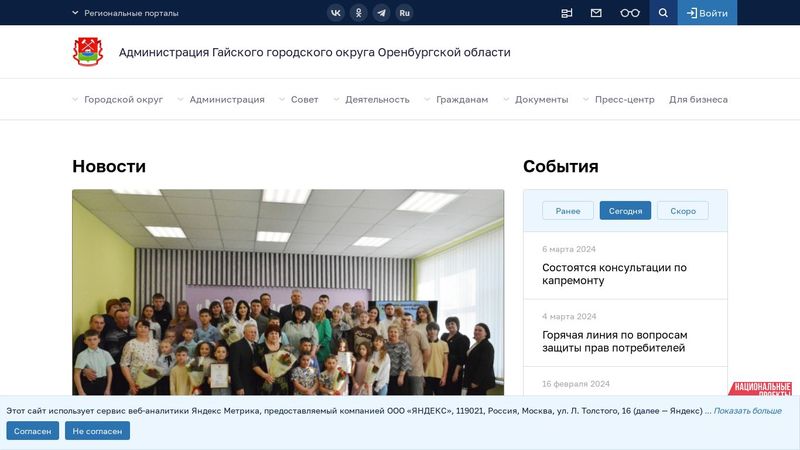
Task: Select the 'Скоро' events filter
Action: 683,211
